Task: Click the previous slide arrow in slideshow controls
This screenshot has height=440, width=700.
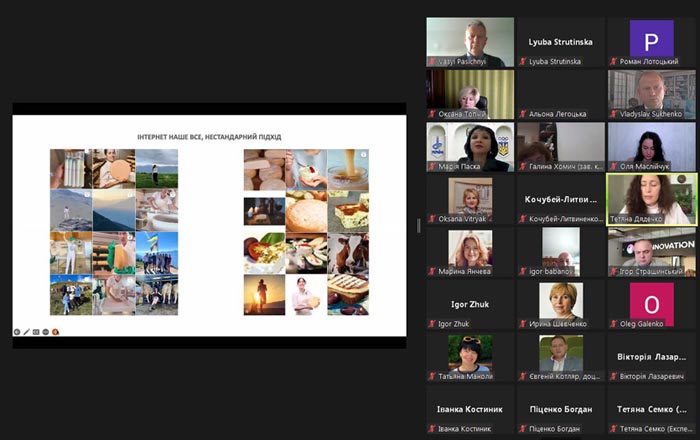Action: 17,332
